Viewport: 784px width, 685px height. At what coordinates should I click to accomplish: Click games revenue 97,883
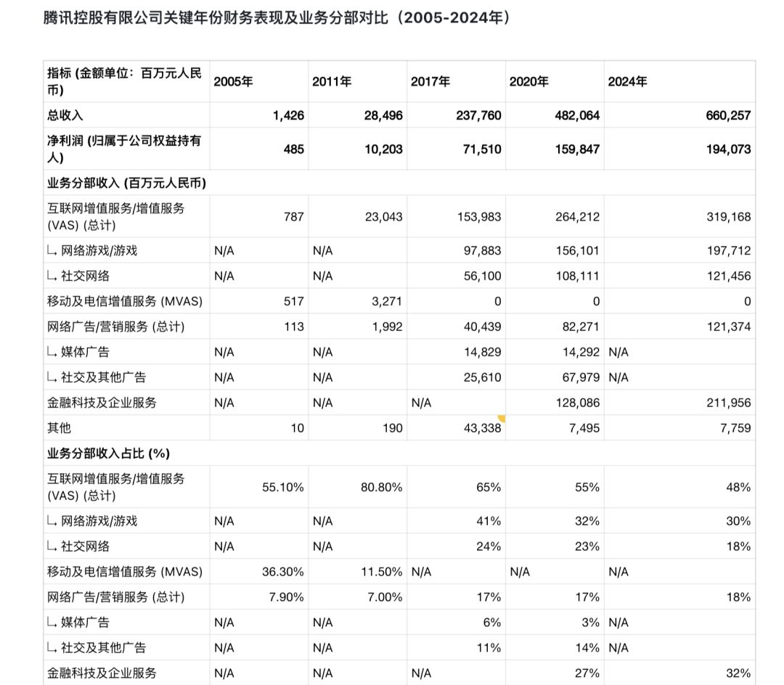(x=482, y=250)
